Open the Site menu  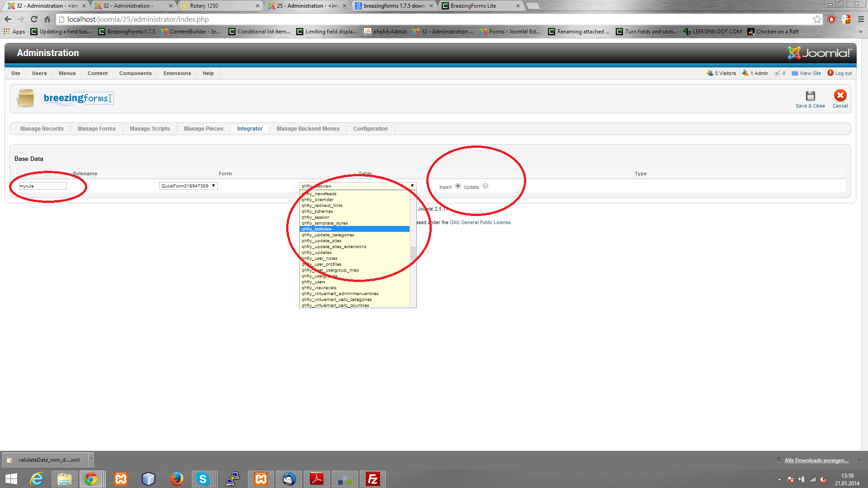coord(16,73)
